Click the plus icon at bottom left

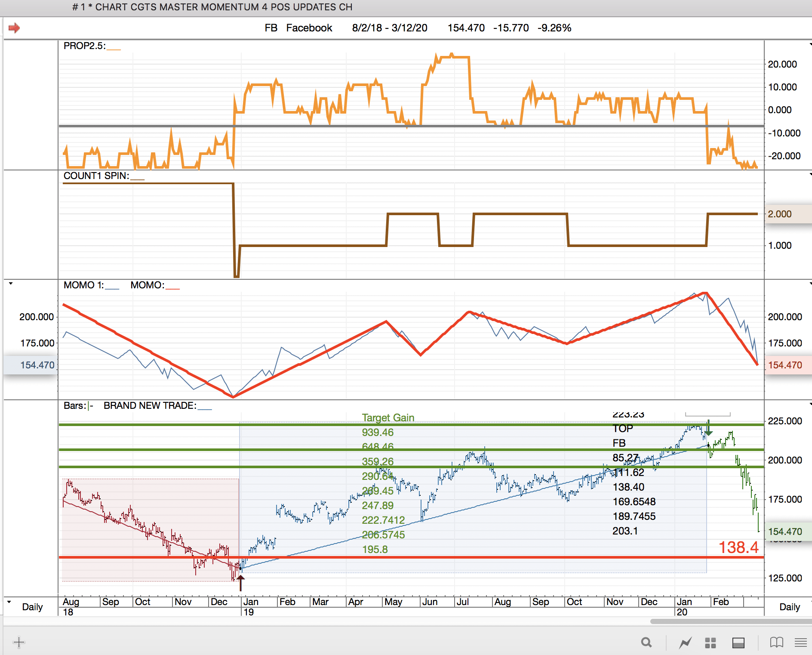(x=19, y=643)
